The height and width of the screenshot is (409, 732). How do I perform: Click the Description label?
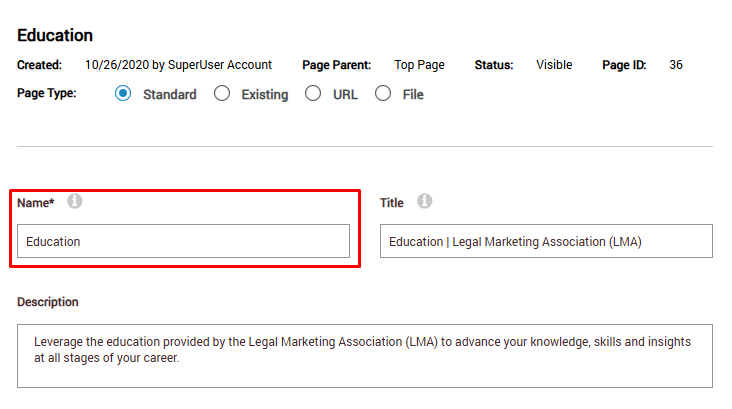coord(48,302)
